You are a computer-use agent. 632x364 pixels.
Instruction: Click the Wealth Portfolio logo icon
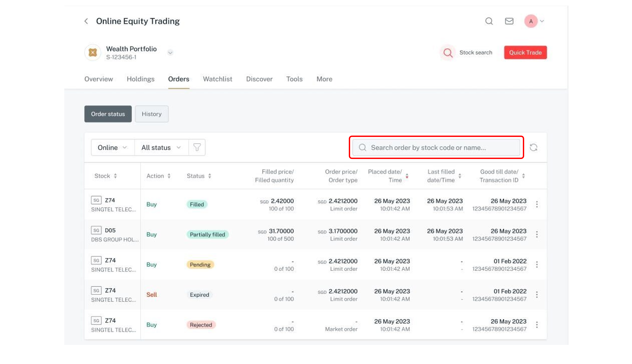[x=93, y=53]
